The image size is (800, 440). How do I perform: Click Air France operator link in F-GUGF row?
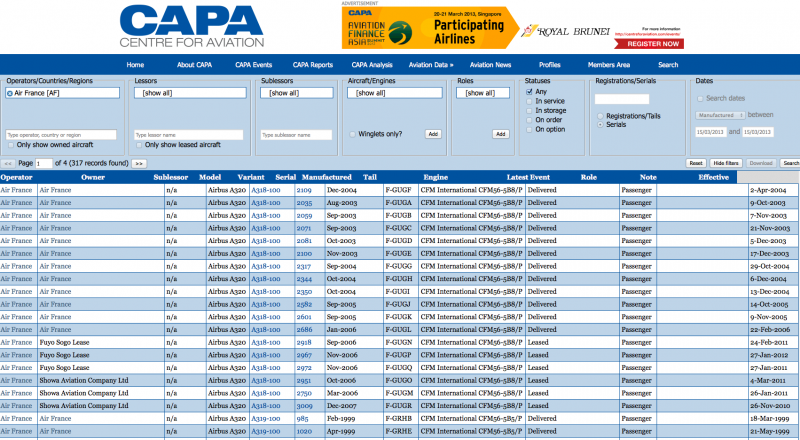click(x=16, y=190)
